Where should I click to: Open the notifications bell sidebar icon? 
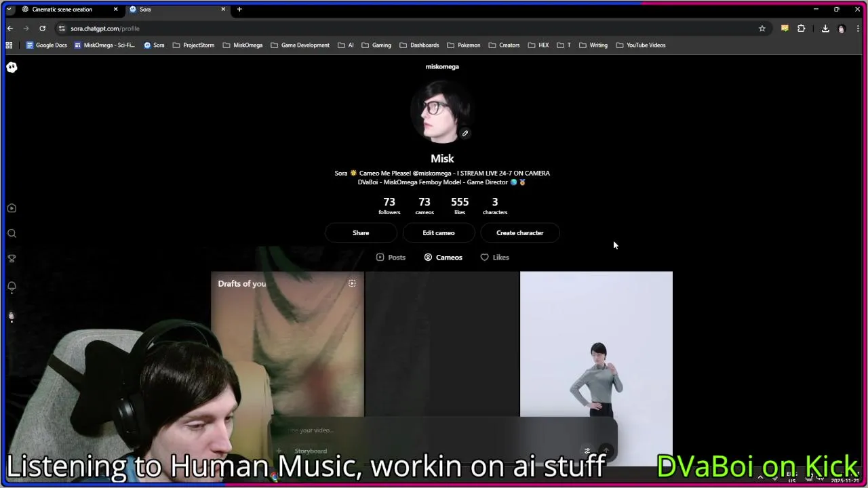(x=12, y=286)
